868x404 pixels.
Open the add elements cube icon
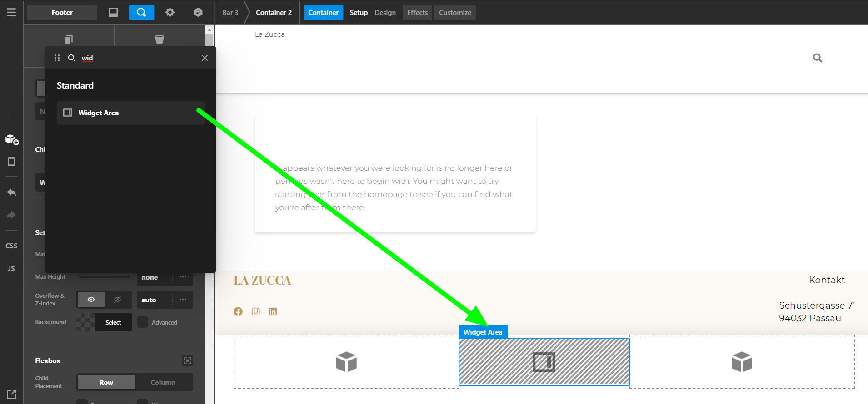click(x=12, y=139)
